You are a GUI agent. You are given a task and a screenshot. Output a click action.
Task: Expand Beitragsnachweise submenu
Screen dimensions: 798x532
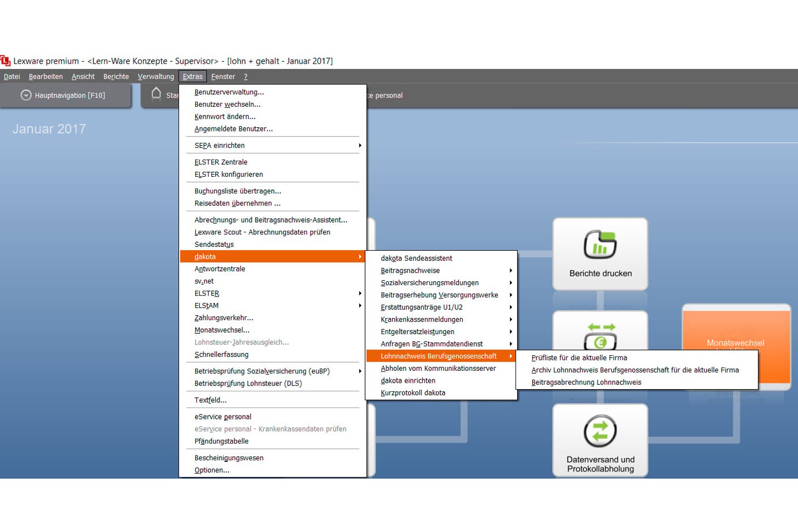[441, 271]
